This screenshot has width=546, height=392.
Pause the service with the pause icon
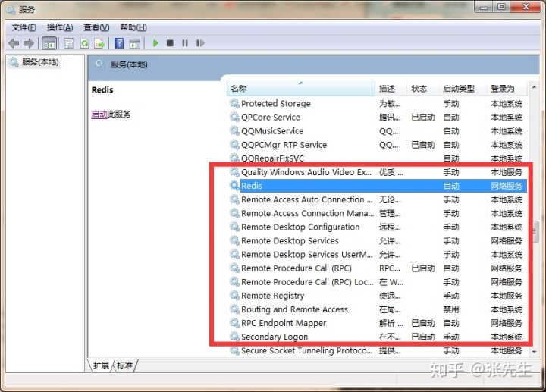(x=185, y=43)
